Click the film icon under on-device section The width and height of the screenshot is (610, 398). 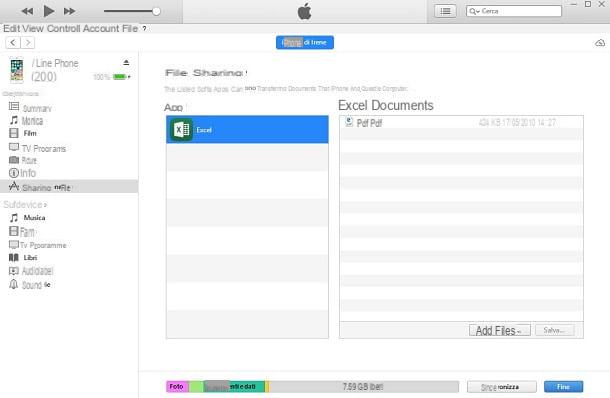14,231
